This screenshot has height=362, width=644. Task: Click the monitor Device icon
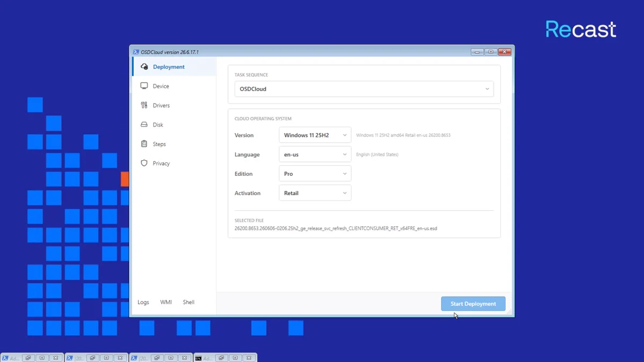(144, 86)
